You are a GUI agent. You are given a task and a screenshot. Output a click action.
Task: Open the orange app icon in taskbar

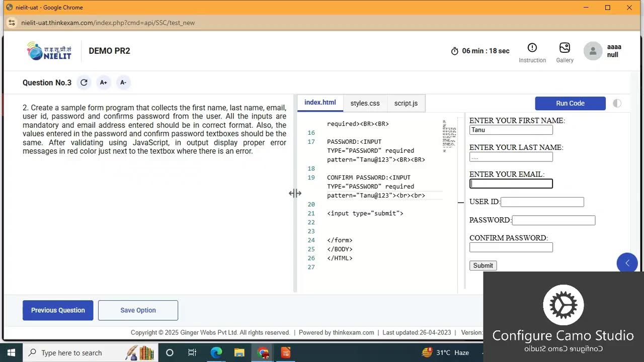point(285,352)
